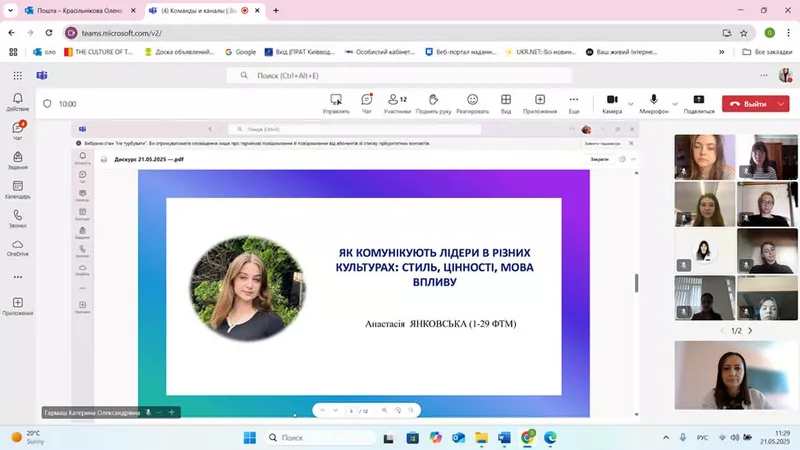Image resolution: width=800 pixels, height=450 pixels.
Task: Toggle Поднять руку raise hand
Action: (433, 104)
